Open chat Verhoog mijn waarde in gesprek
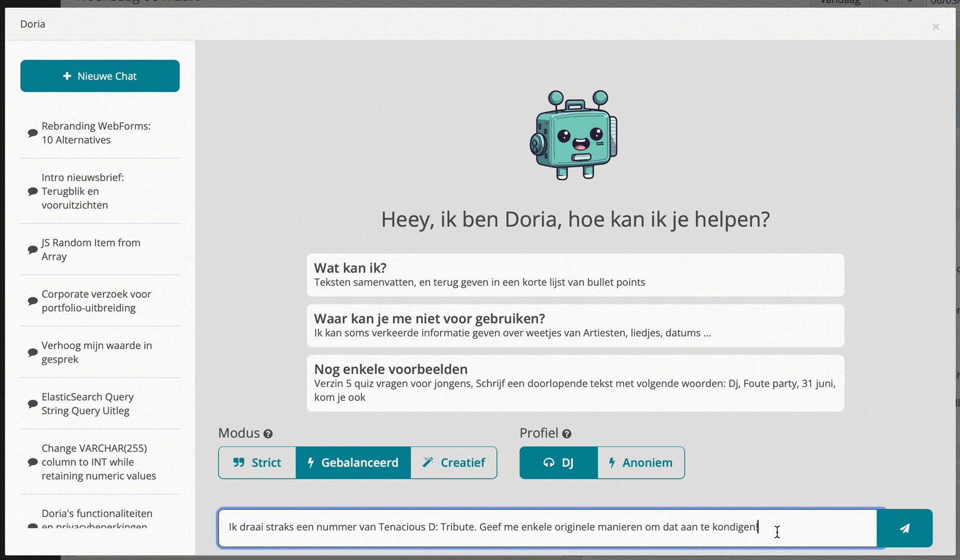960x560 pixels. [x=100, y=352]
